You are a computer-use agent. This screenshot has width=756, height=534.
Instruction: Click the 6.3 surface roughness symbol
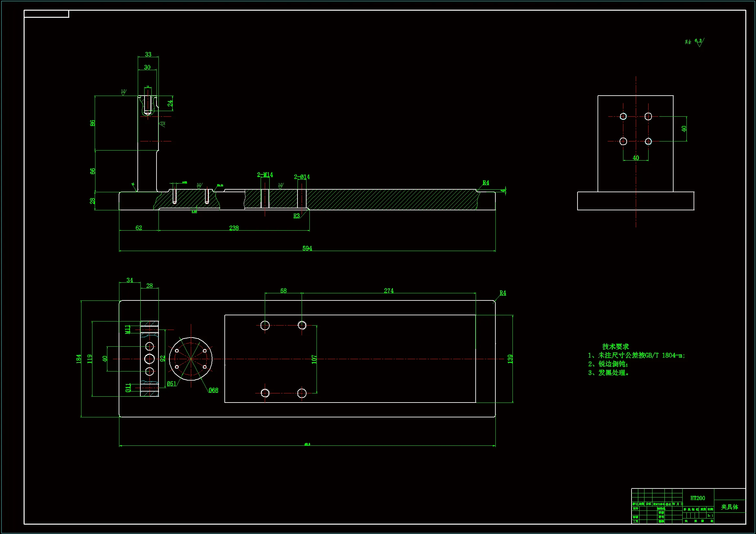point(699,42)
